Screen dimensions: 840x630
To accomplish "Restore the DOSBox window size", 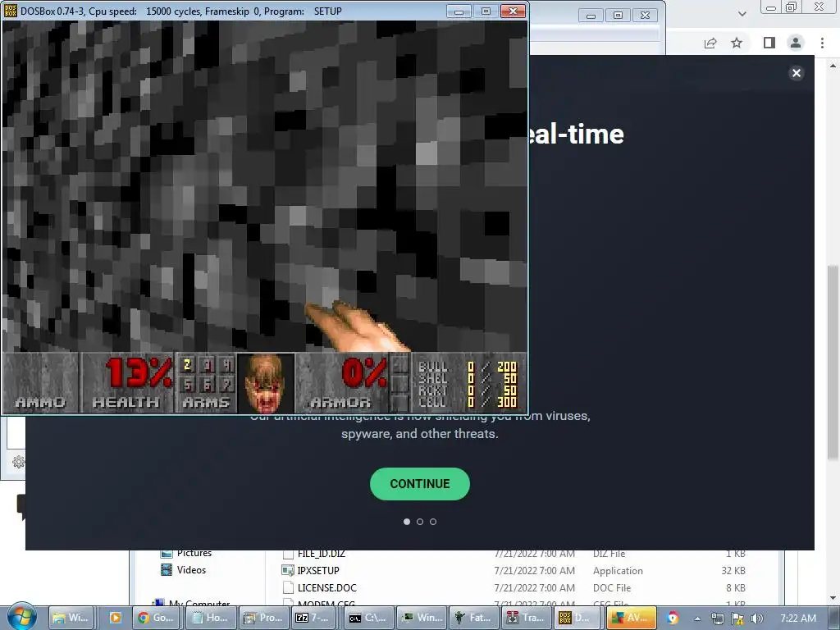I will click(x=486, y=11).
